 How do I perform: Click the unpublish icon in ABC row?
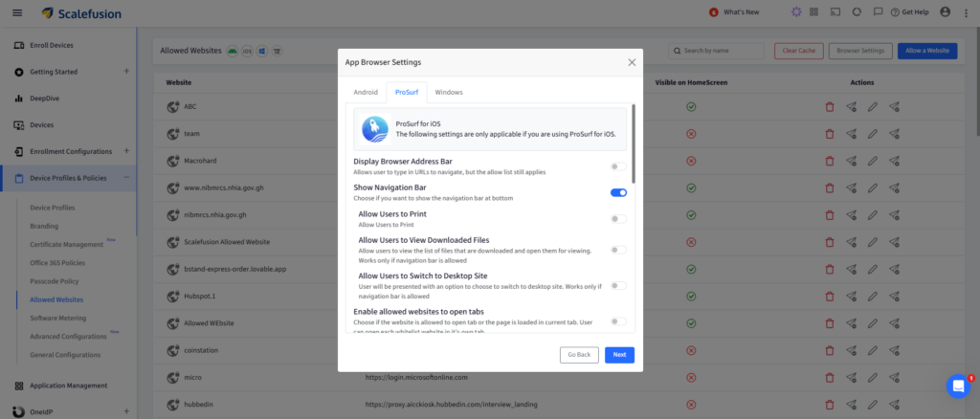[x=851, y=107]
